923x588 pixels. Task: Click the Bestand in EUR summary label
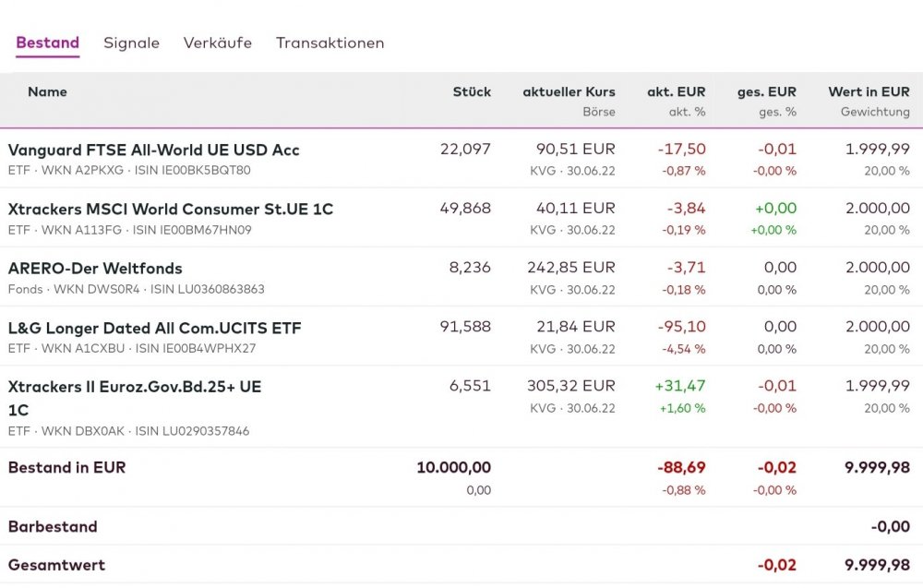click(66, 467)
